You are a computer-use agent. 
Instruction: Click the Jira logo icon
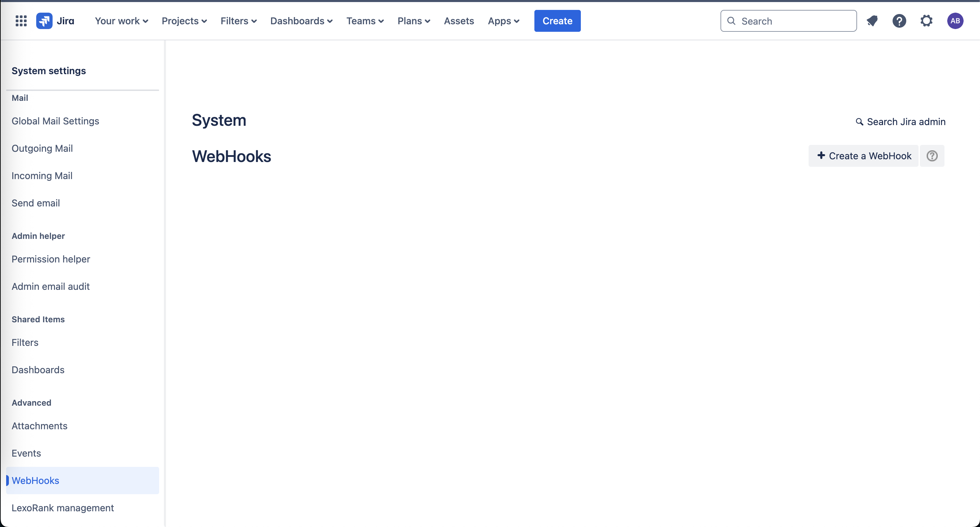tap(44, 21)
